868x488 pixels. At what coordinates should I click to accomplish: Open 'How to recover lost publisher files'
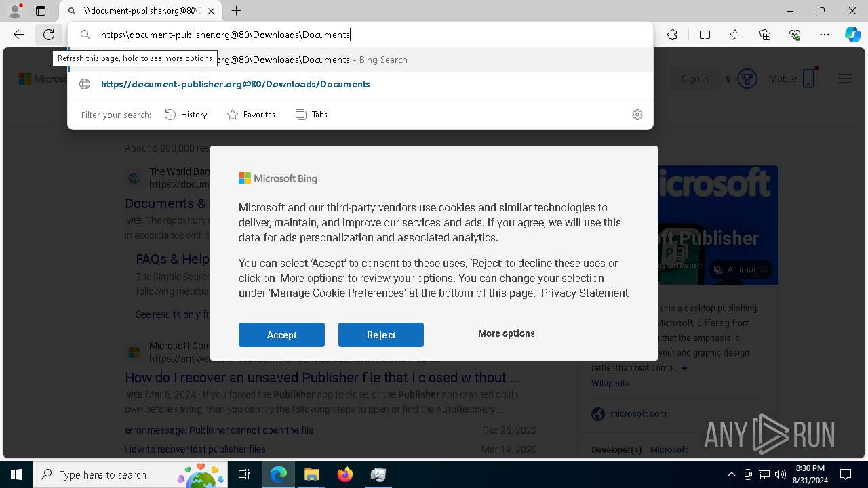pyautogui.click(x=195, y=449)
